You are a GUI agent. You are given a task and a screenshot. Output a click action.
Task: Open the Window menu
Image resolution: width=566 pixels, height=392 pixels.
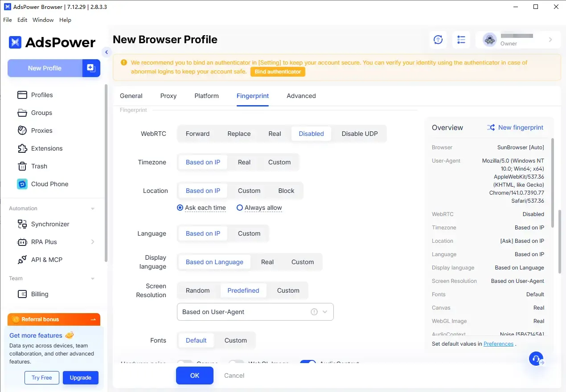click(x=43, y=20)
